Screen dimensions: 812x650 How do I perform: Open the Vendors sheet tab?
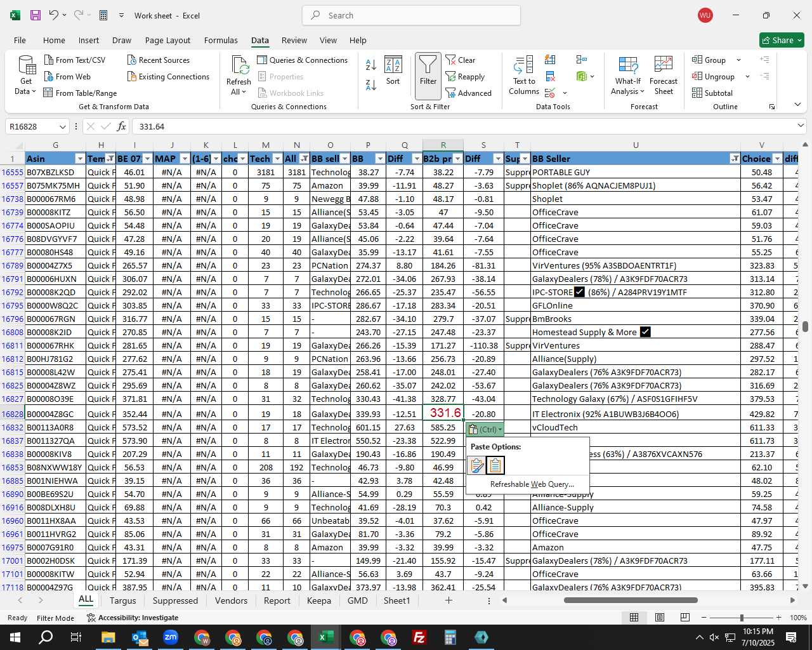(231, 600)
